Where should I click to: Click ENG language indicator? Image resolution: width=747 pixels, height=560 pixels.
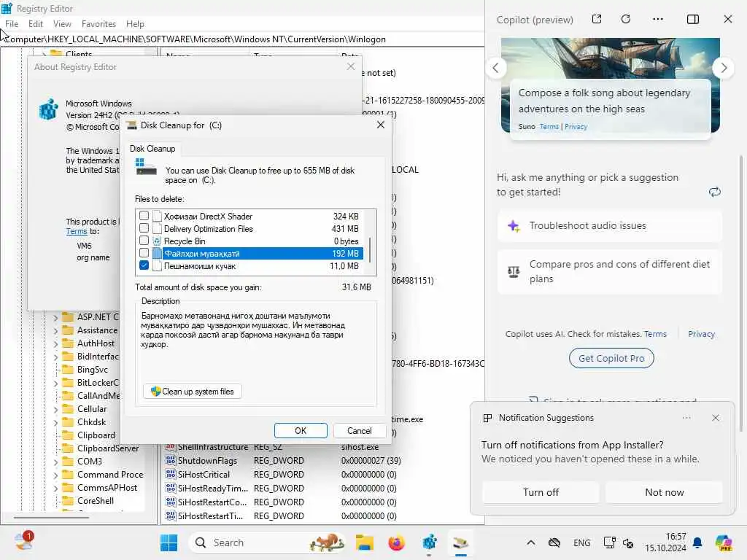(x=581, y=542)
